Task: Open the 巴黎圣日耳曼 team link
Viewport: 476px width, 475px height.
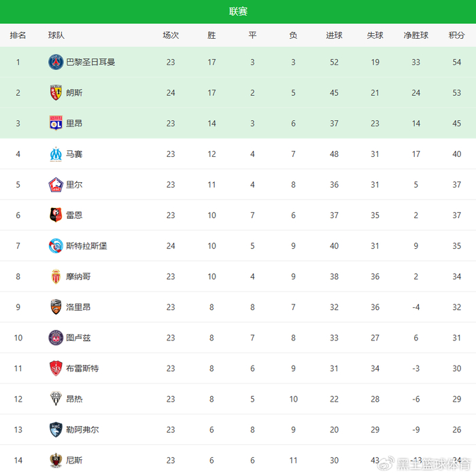Action: coord(90,62)
